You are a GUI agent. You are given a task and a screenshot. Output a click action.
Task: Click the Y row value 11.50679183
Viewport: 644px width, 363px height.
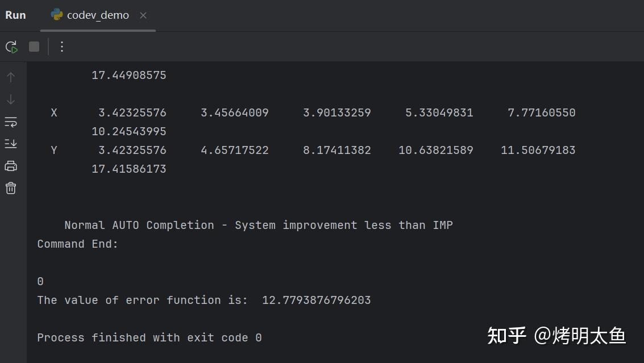point(538,150)
